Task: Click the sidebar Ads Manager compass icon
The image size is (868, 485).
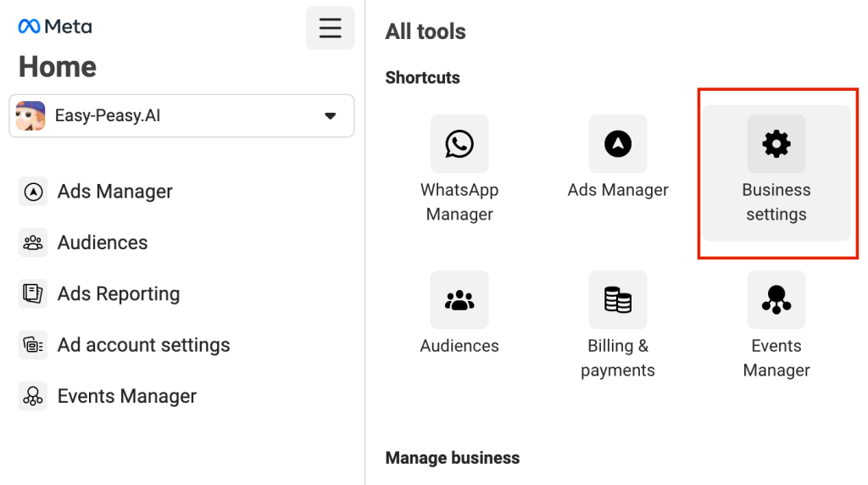Action: tap(33, 192)
